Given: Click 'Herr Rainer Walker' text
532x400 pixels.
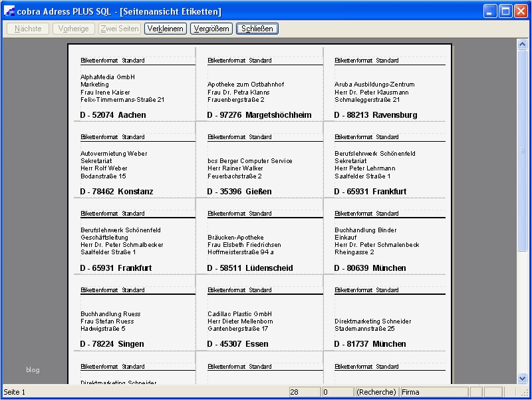Looking at the screenshot, I should tap(235, 168).
